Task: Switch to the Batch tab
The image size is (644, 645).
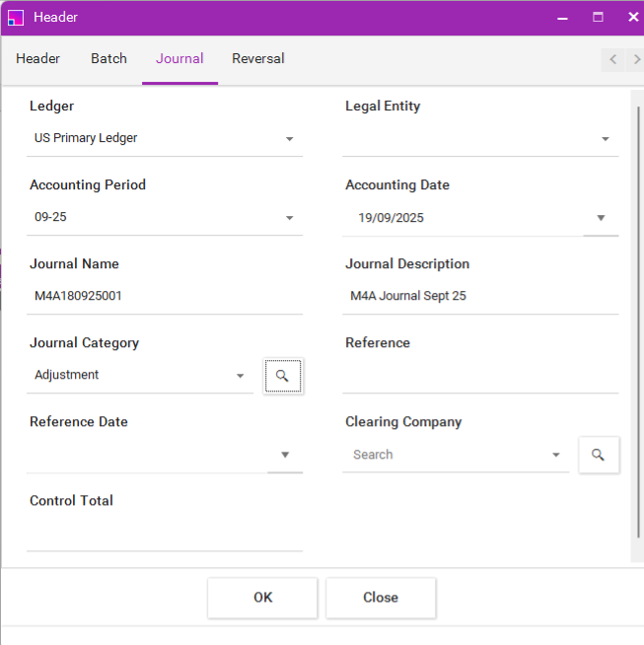Action: point(108,59)
